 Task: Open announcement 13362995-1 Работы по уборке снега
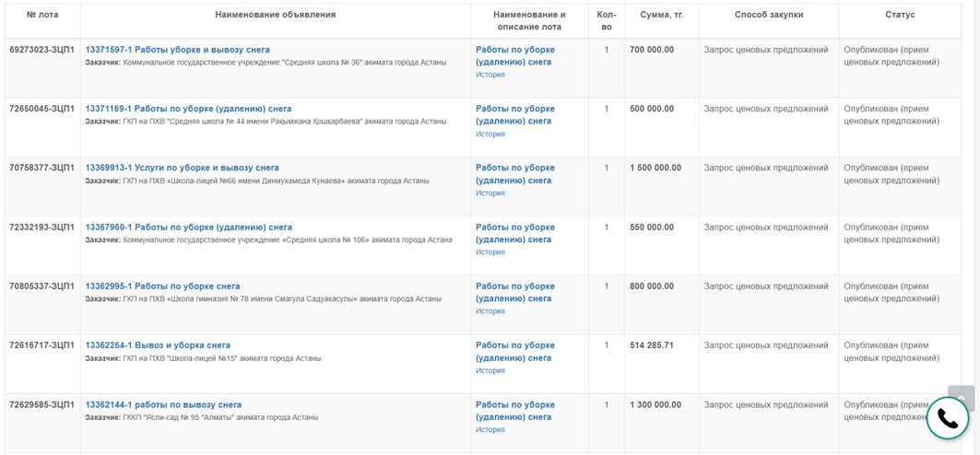(162, 286)
